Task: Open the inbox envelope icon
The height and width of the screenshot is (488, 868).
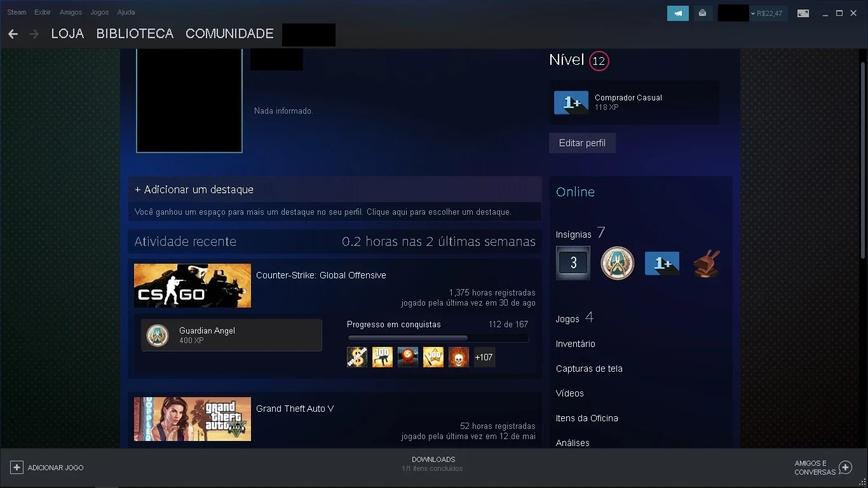Action: pos(703,13)
